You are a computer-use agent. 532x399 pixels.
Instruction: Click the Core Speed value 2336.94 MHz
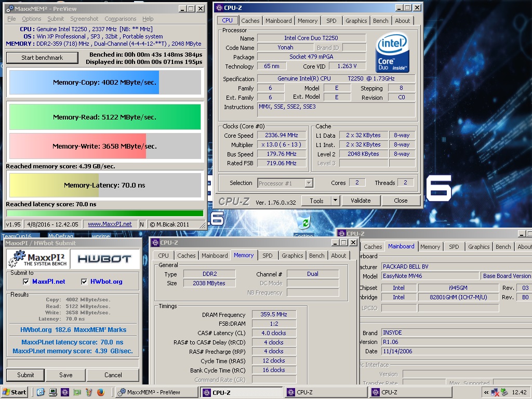282,135
